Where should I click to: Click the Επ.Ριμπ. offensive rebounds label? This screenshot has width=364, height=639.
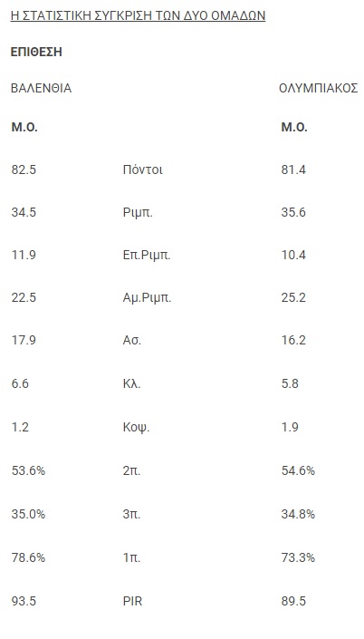pyautogui.click(x=147, y=256)
